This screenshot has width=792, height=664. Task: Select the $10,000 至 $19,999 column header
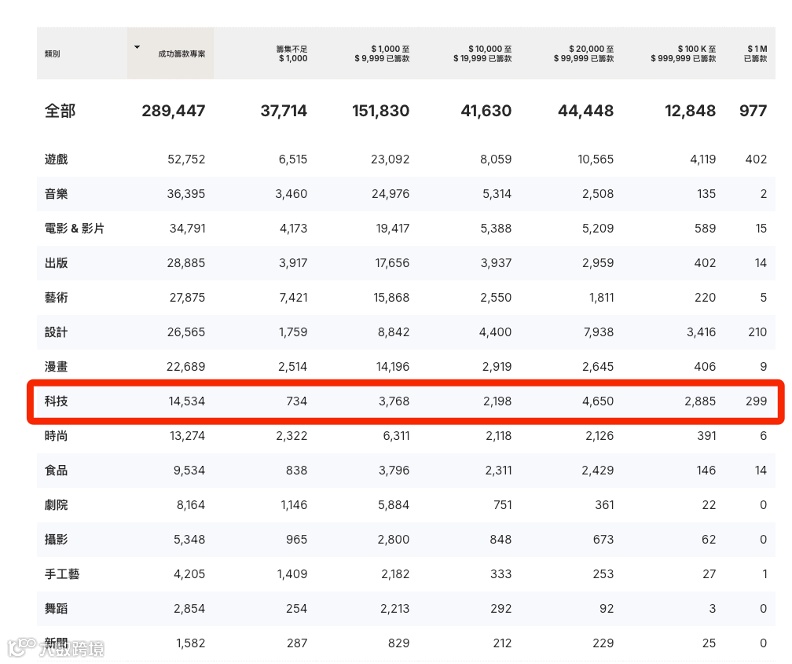[x=483, y=53]
